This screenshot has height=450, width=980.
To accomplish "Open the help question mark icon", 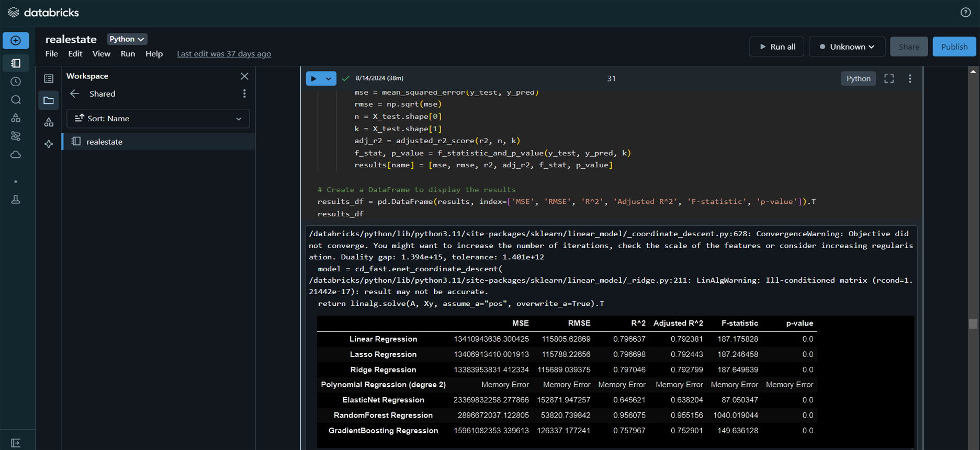I will (965, 13).
